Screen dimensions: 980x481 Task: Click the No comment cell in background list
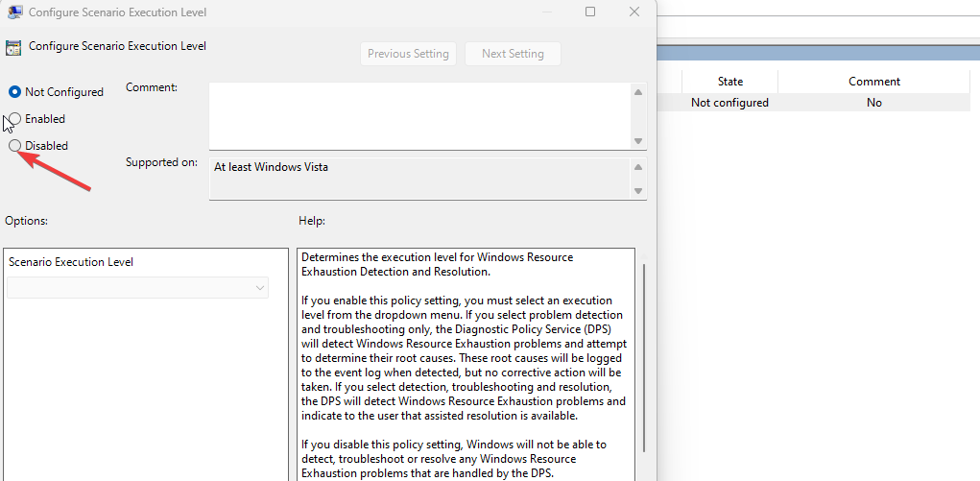tap(873, 103)
